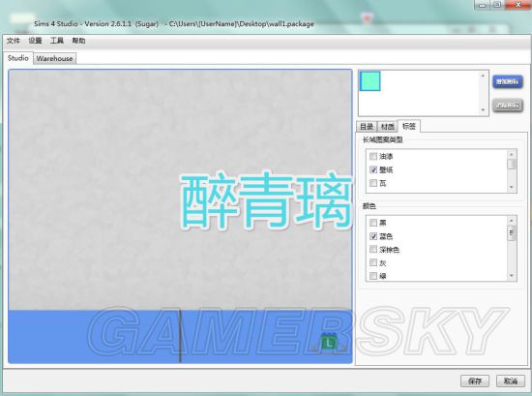Viewport: 532px width, 396px height.
Task: Open the 设置 menu
Action: (x=35, y=41)
